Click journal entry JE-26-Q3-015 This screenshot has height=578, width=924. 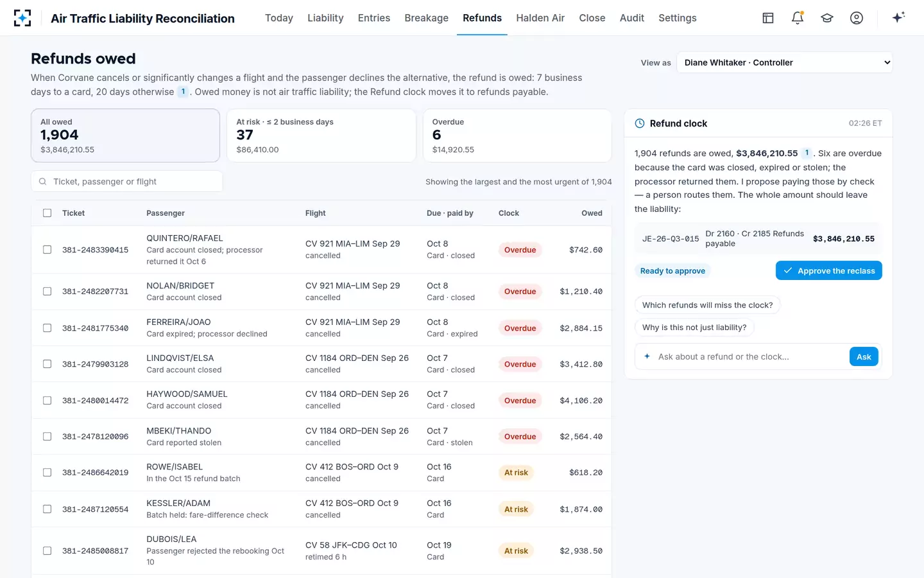[x=671, y=239]
